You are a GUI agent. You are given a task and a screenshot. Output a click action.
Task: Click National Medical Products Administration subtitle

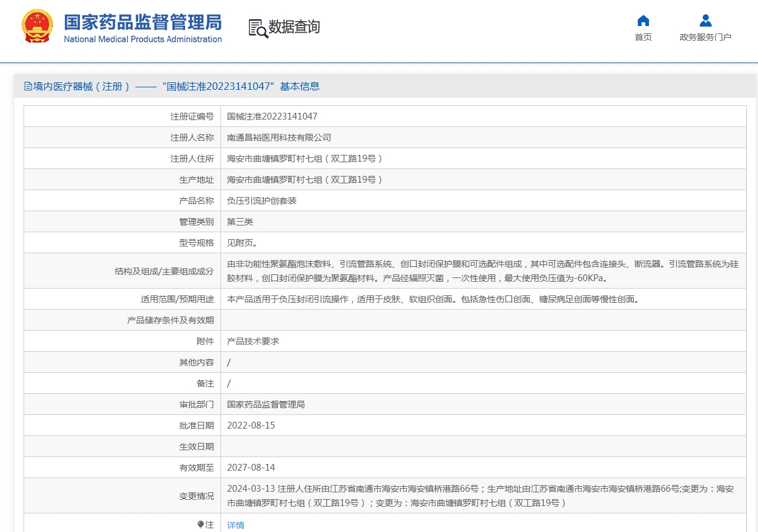(x=143, y=39)
